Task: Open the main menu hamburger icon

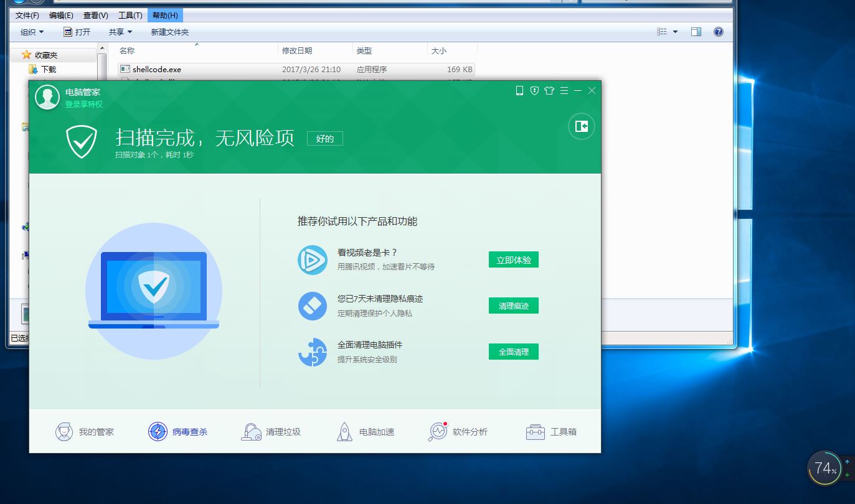Action: (x=564, y=91)
